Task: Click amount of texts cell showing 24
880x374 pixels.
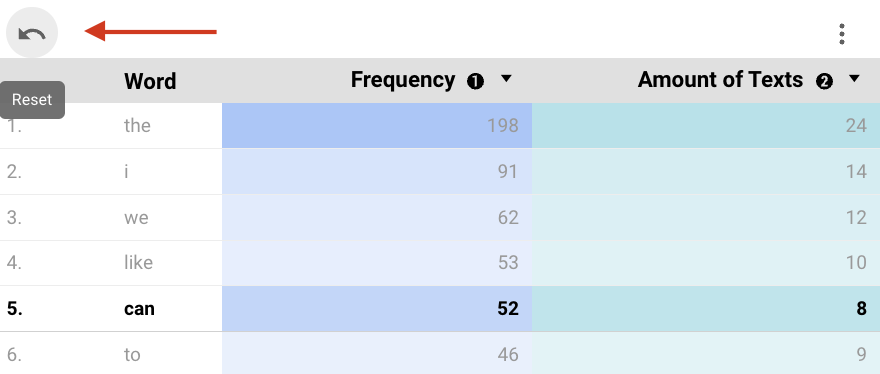Action: click(706, 125)
